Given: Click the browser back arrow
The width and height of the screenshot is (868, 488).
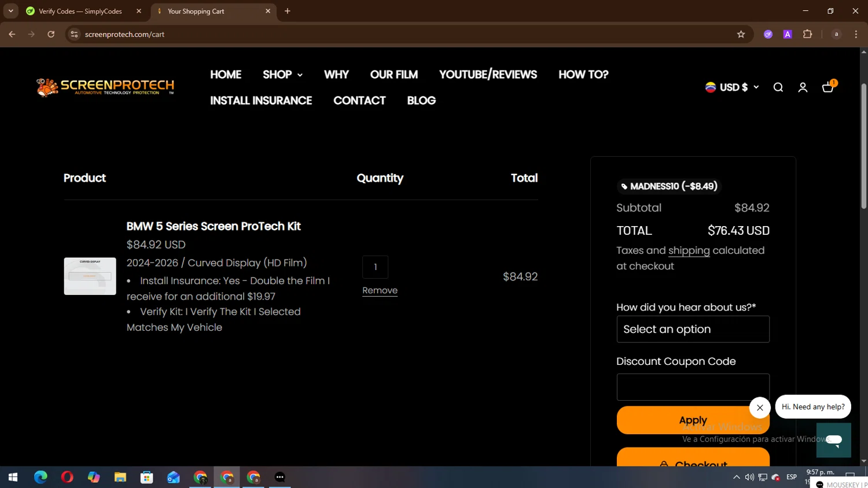Looking at the screenshot, I should (x=12, y=34).
